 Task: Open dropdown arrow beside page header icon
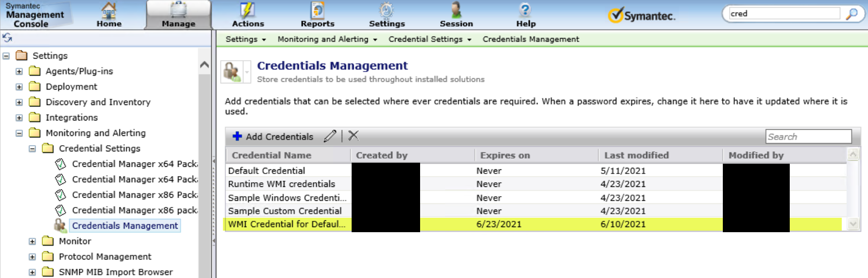click(247, 72)
